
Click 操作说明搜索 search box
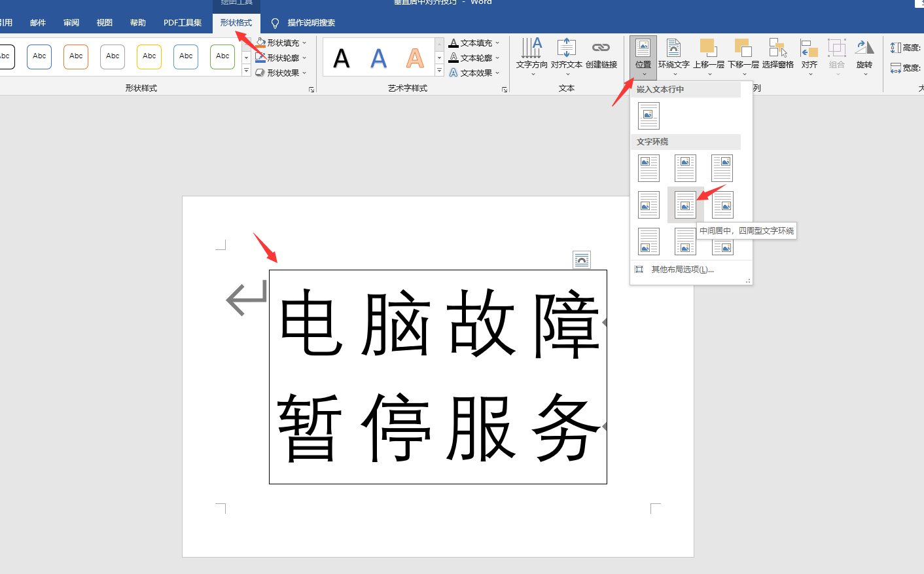point(311,23)
